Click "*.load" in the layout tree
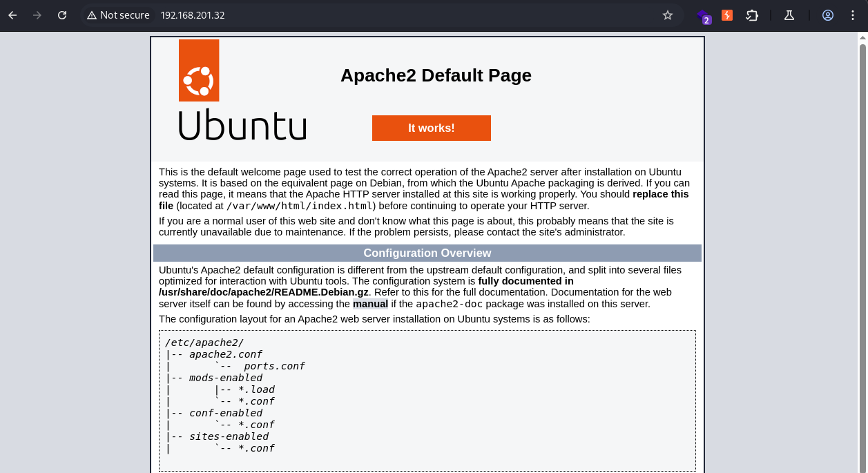Image resolution: width=868 pixels, height=473 pixels. (256, 389)
